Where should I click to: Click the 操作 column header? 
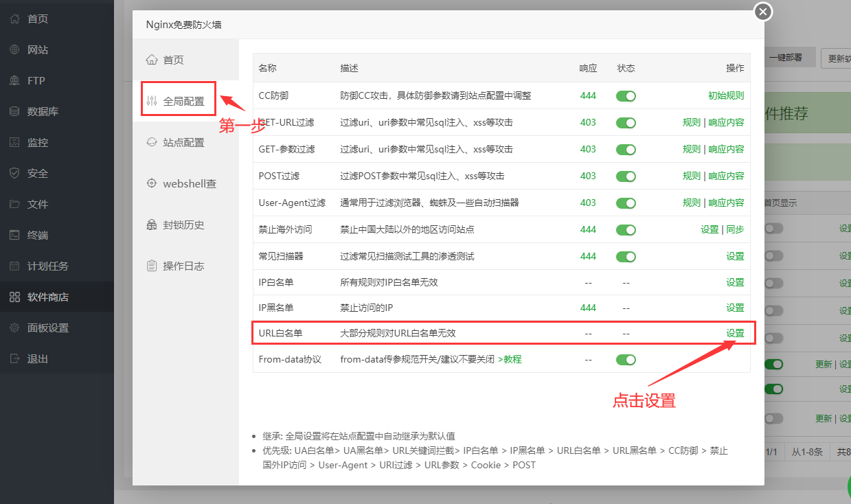pyautogui.click(x=736, y=69)
